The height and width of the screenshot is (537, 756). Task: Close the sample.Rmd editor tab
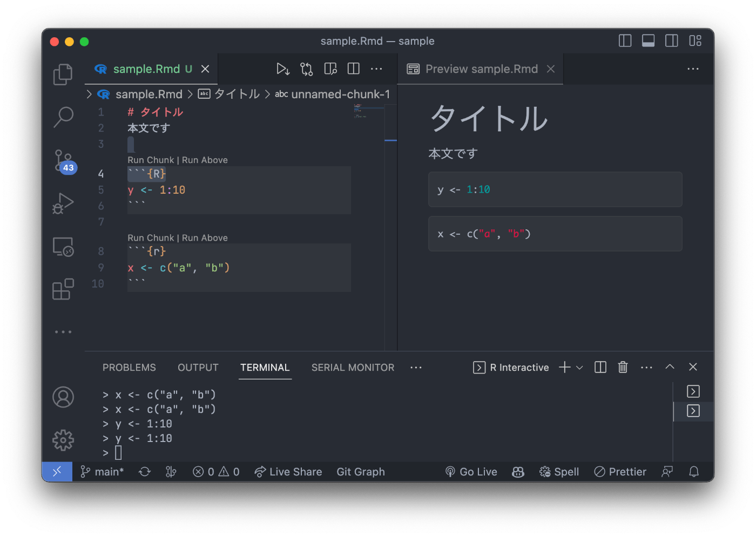[205, 69]
